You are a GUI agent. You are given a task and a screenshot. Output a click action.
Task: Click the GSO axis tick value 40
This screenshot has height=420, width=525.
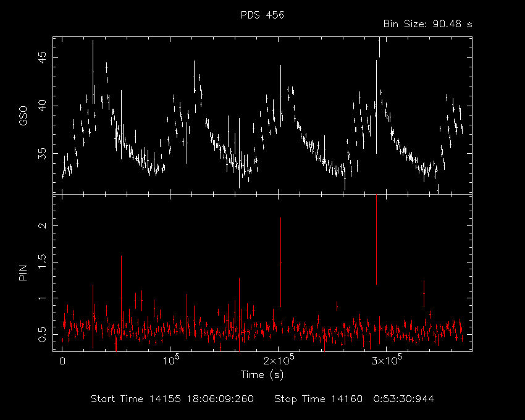[x=43, y=106]
